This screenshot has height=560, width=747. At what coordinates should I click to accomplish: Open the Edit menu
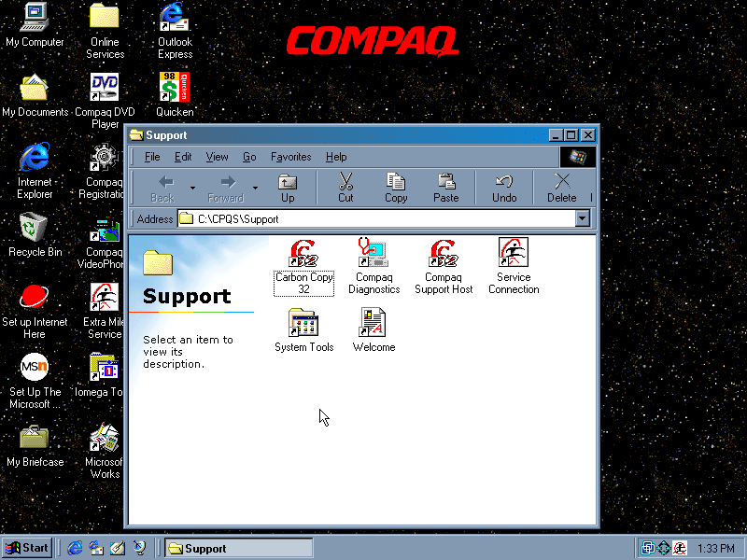pyautogui.click(x=183, y=157)
